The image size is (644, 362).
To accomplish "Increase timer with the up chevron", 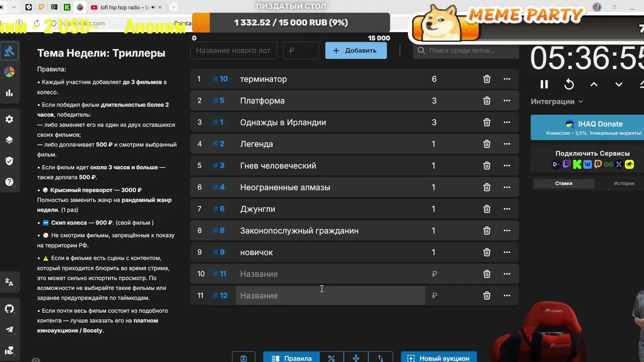I will pyautogui.click(x=594, y=84).
